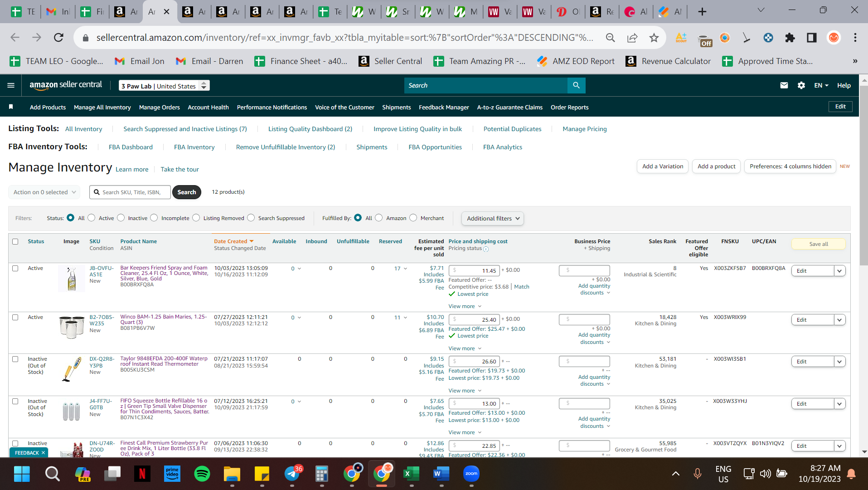Open the Prime Video taskbar app

click(172, 474)
